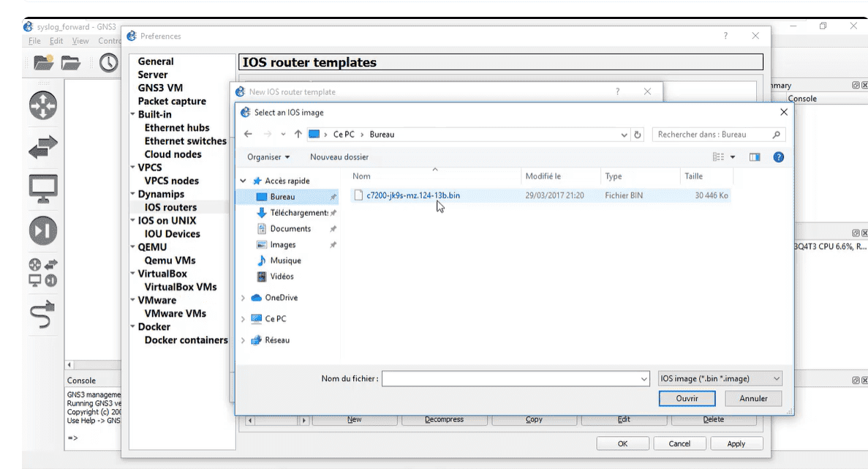868x469 pixels.
Task: Browse all devices icon in GNS3 sidebar
Action: point(43,272)
